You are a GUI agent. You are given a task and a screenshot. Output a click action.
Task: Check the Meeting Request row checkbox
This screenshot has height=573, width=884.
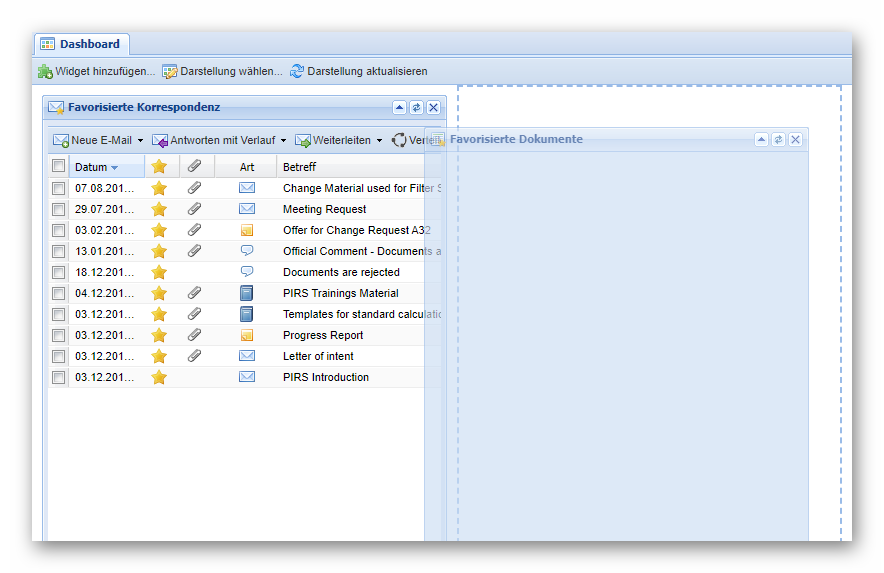pos(58,209)
